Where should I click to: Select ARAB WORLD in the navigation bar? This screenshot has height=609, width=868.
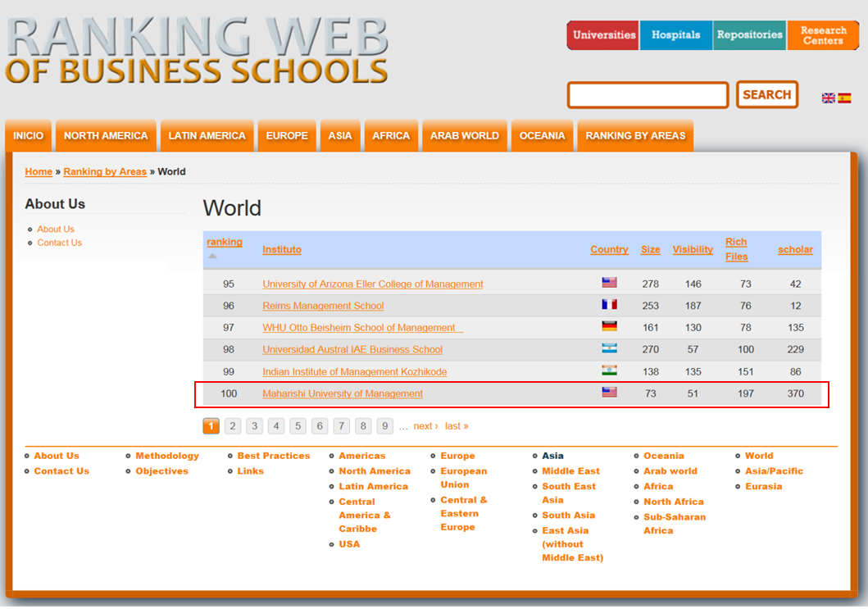pos(465,135)
